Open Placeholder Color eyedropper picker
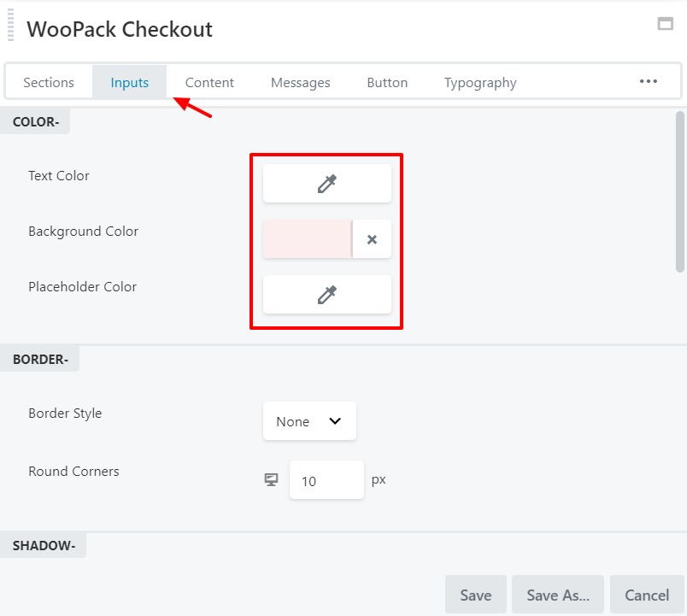Image resolution: width=687 pixels, height=616 pixels. pos(327,295)
